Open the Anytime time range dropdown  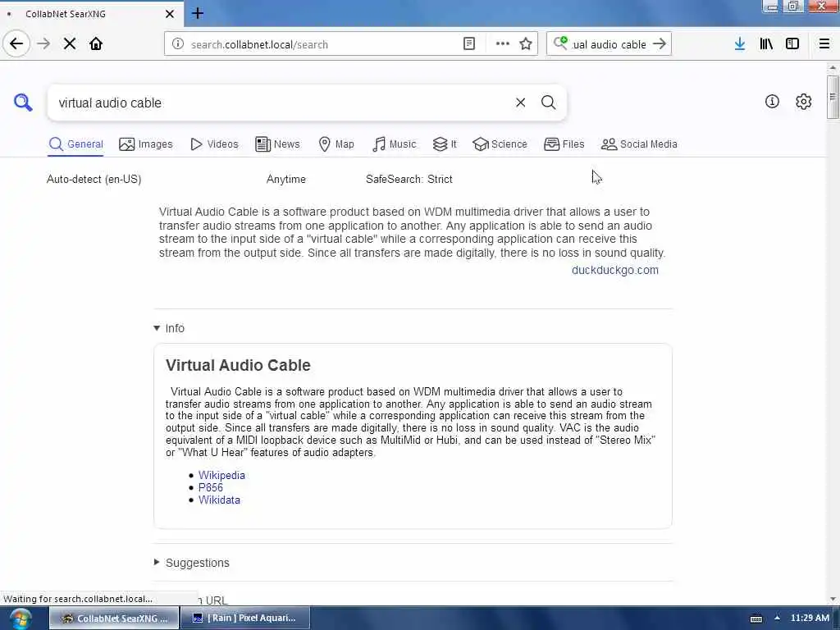pos(286,179)
